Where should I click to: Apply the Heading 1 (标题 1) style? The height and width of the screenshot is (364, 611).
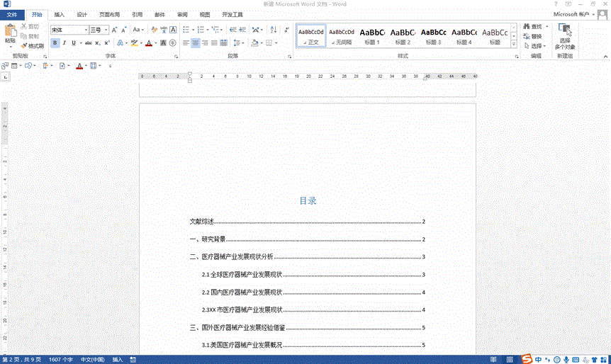click(x=372, y=35)
